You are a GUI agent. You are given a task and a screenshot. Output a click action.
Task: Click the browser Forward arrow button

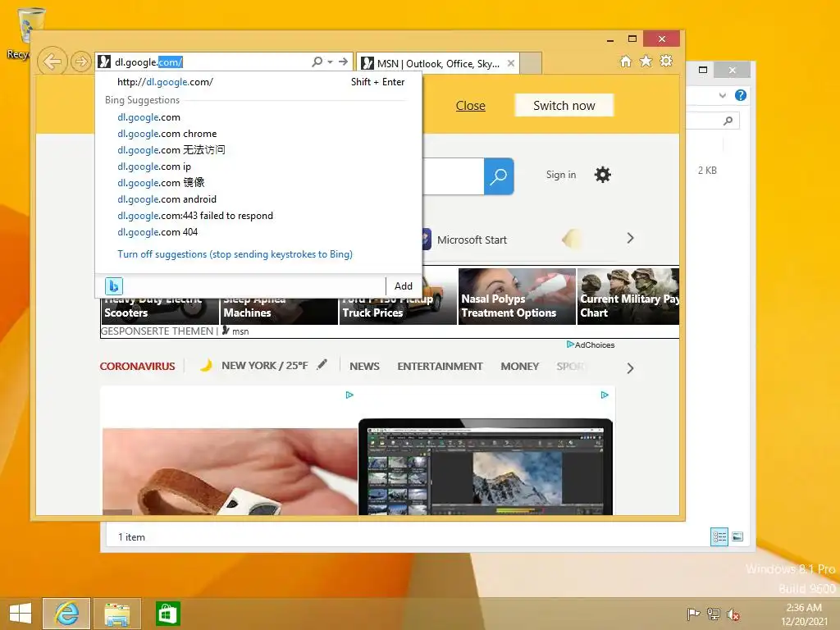pyautogui.click(x=81, y=62)
